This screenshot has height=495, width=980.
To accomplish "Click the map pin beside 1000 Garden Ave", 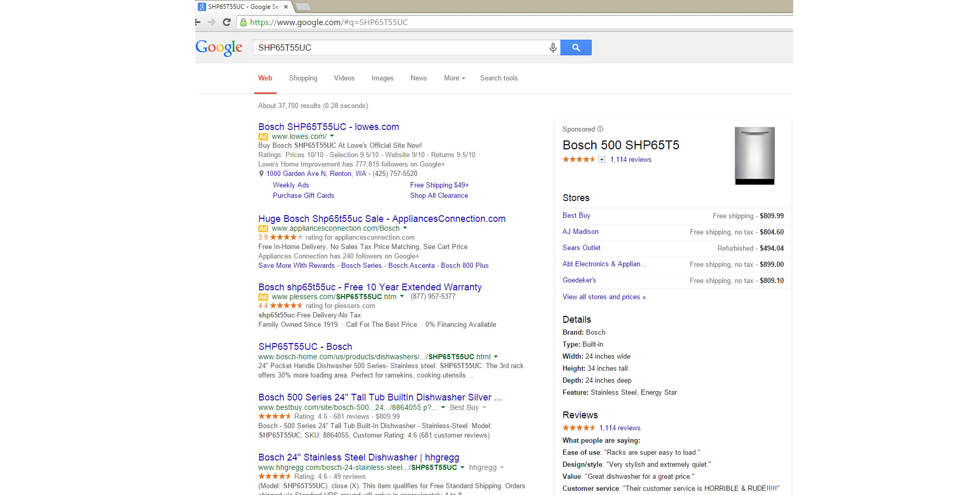I will click(x=261, y=173).
